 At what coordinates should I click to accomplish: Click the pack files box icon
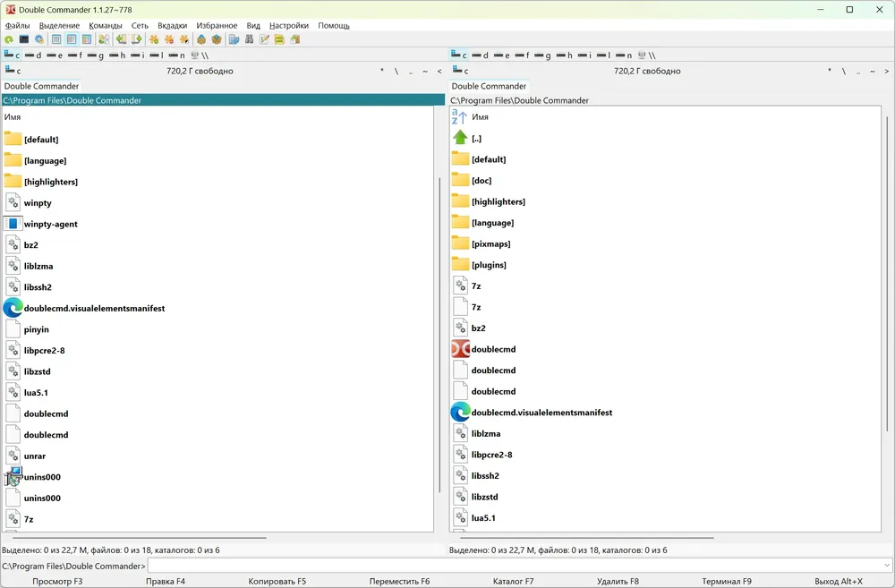coord(201,39)
